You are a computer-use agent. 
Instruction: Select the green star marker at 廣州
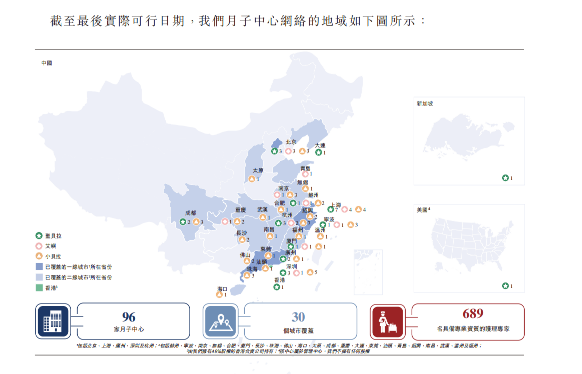point(283,259)
